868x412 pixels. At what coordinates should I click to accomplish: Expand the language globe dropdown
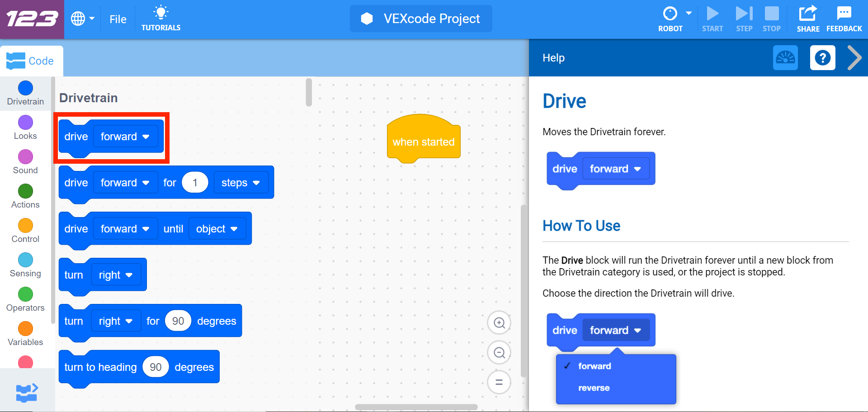83,18
